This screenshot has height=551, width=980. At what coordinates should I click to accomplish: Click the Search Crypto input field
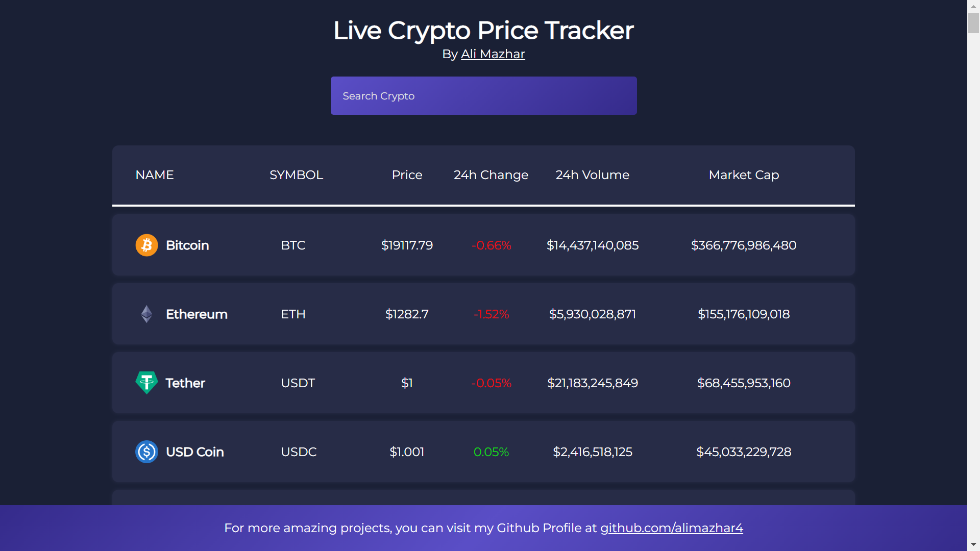click(x=483, y=95)
